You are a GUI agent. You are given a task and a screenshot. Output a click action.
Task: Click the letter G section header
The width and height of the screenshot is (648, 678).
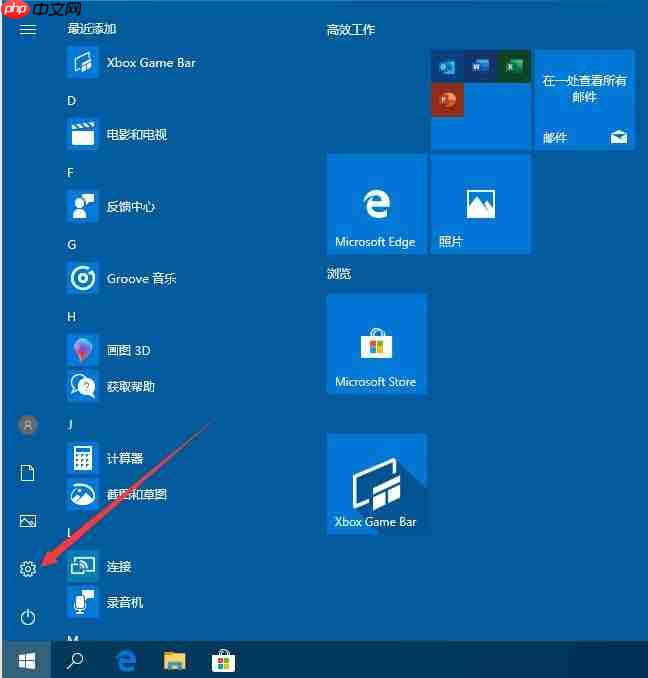(x=71, y=245)
